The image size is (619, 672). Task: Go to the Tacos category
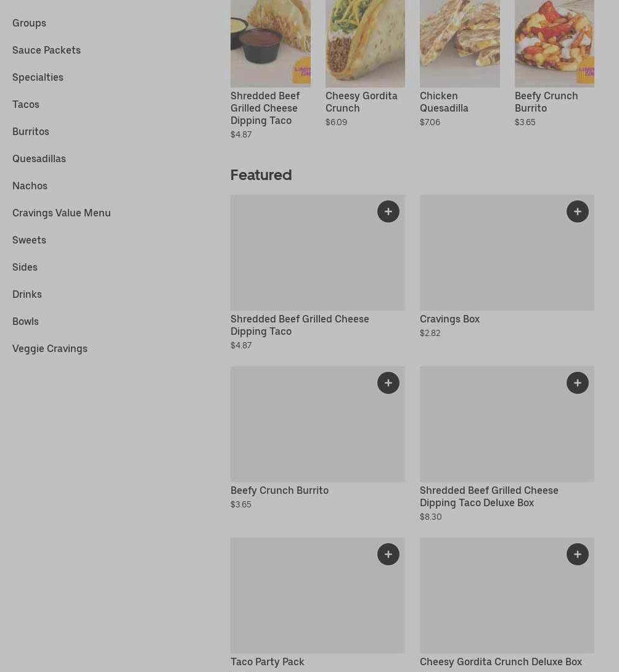point(26,104)
